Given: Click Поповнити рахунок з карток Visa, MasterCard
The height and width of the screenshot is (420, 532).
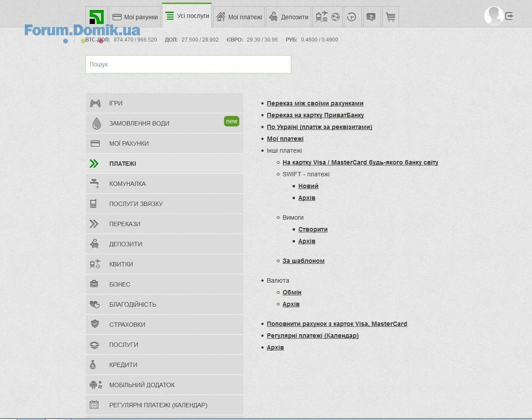Looking at the screenshot, I should pyautogui.click(x=337, y=324).
